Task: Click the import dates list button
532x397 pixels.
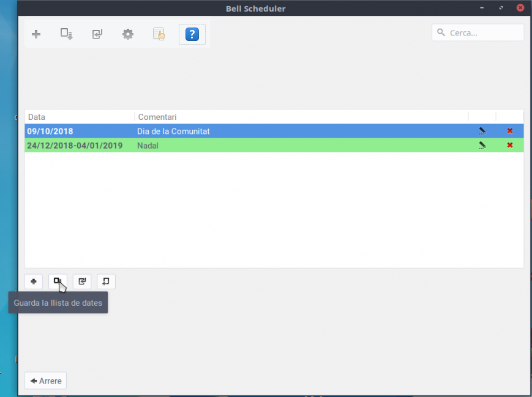Action: coord(82,281)
